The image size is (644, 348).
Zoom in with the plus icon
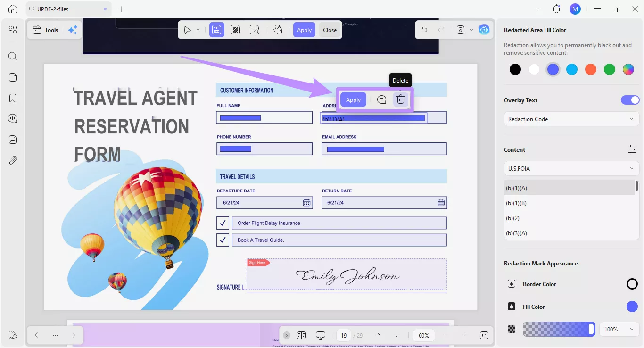click(x=465, y=335)
